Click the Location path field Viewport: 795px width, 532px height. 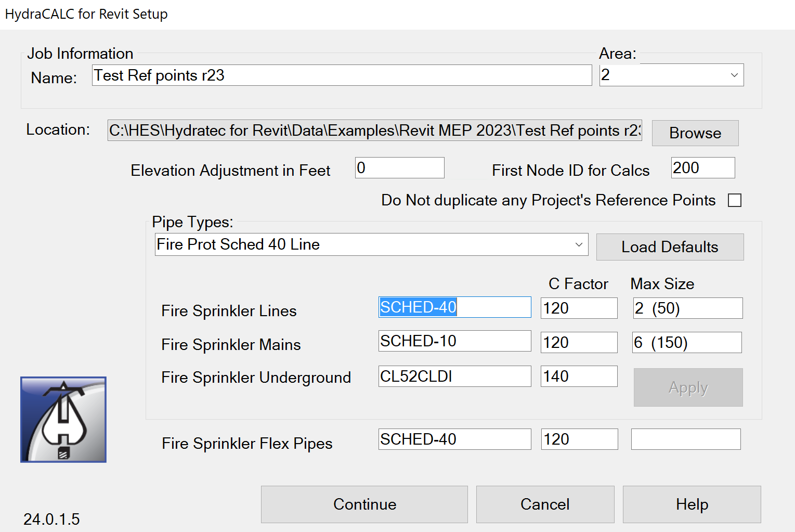(x=374, y=131)
